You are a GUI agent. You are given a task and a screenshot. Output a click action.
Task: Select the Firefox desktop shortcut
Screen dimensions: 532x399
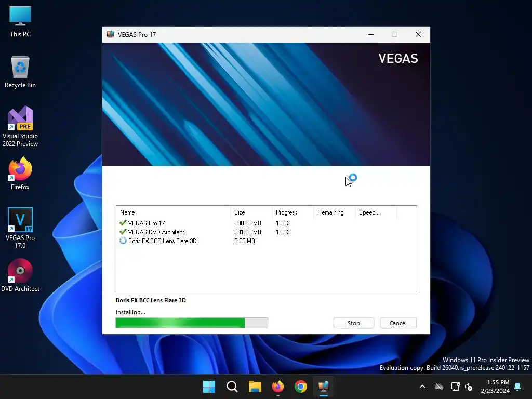pyautogui.click(x=20, y=174)
